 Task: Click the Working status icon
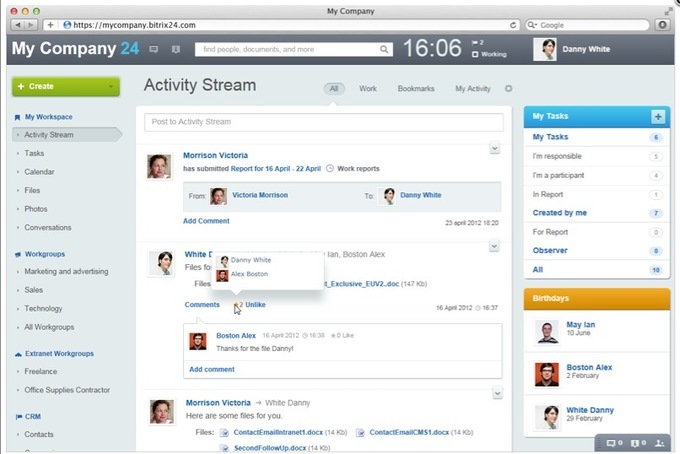tap(475, 54)
